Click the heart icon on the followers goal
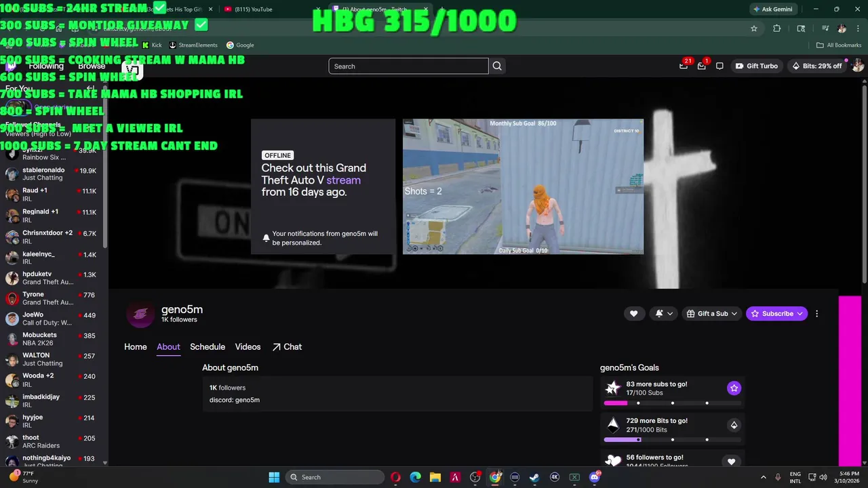This screenshot has height=488, width=868. pos(731,462)
